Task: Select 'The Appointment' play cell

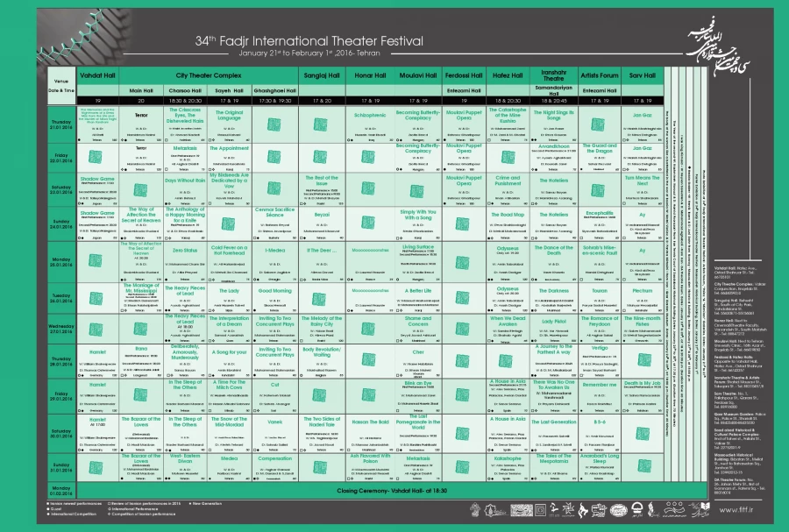Action: (x=229, y=158)
